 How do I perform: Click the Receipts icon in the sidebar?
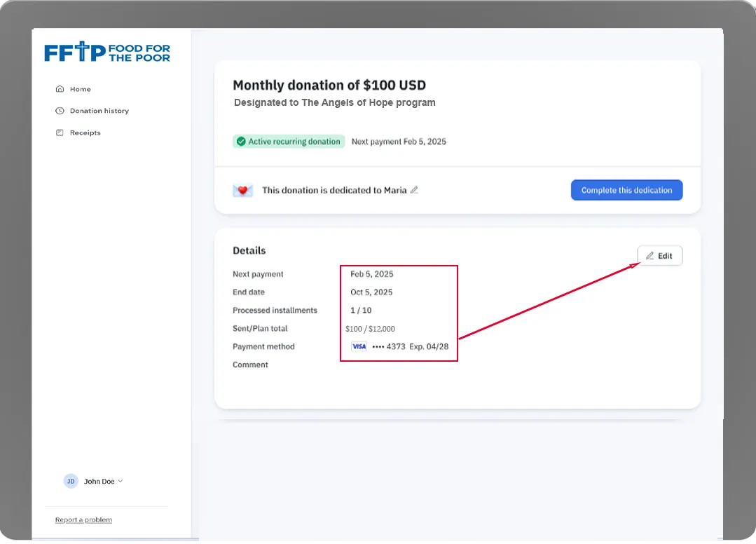coord(60,132)
